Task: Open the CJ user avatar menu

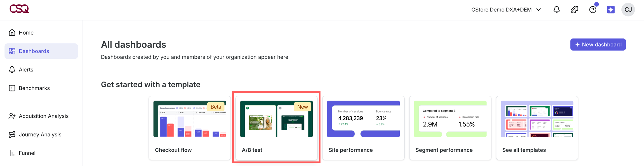Action: pos(628,9)
